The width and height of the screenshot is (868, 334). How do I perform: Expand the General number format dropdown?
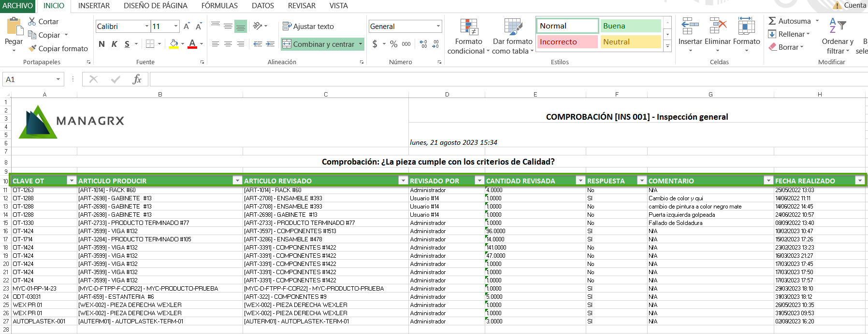[438, 27]
